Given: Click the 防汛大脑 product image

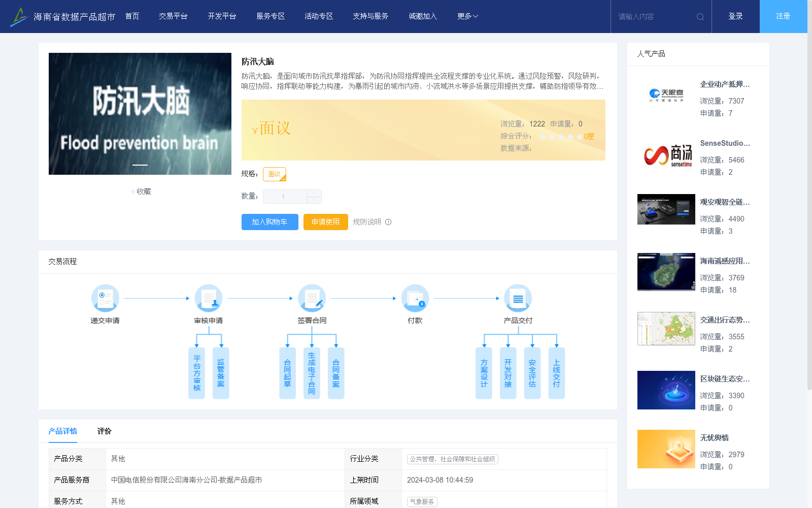Looking at the screenshot, I should pos(140,114).
